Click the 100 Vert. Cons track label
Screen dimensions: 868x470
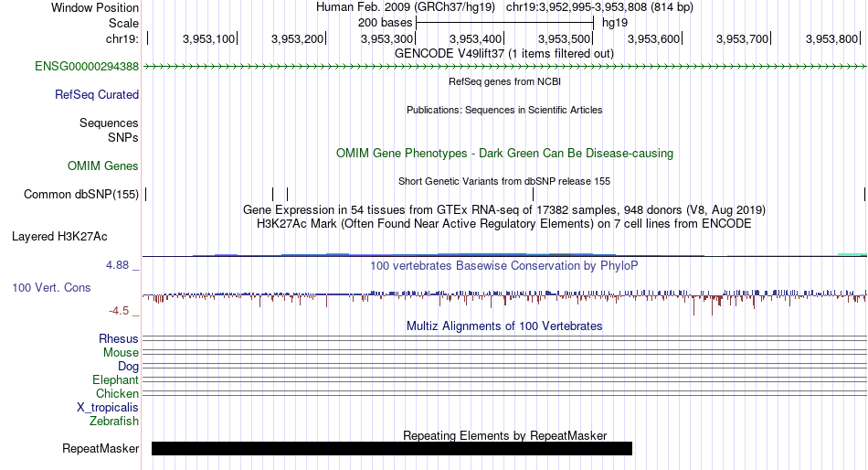click(x=51, y=288)
